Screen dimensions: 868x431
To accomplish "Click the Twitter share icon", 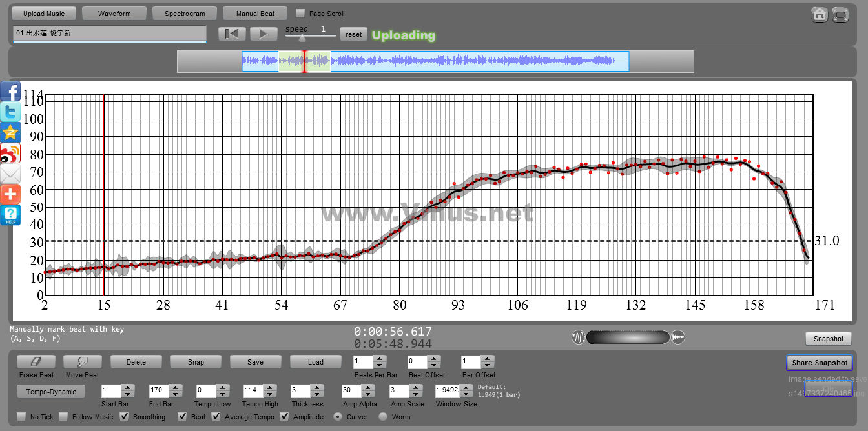I will click(10, 112).
